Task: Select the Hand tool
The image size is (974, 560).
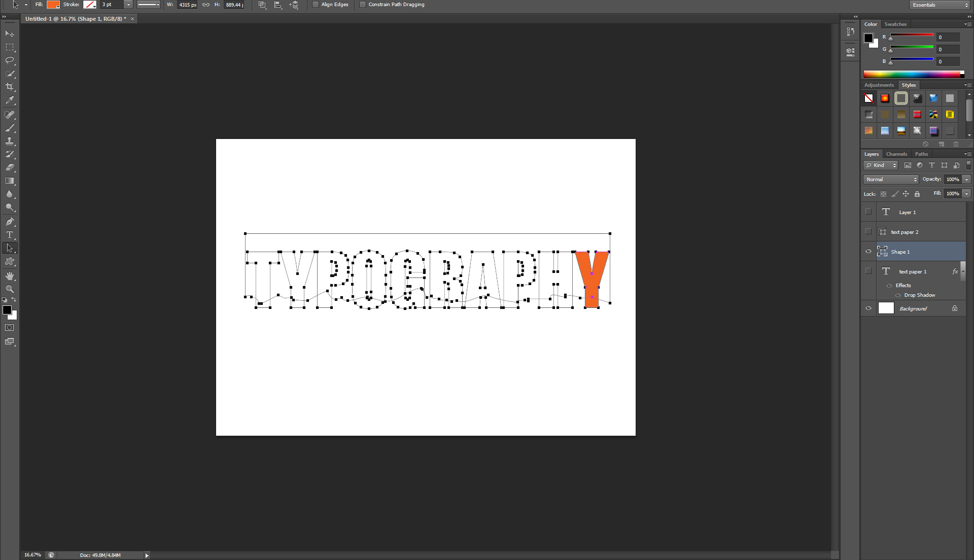Action: point(10,276)
